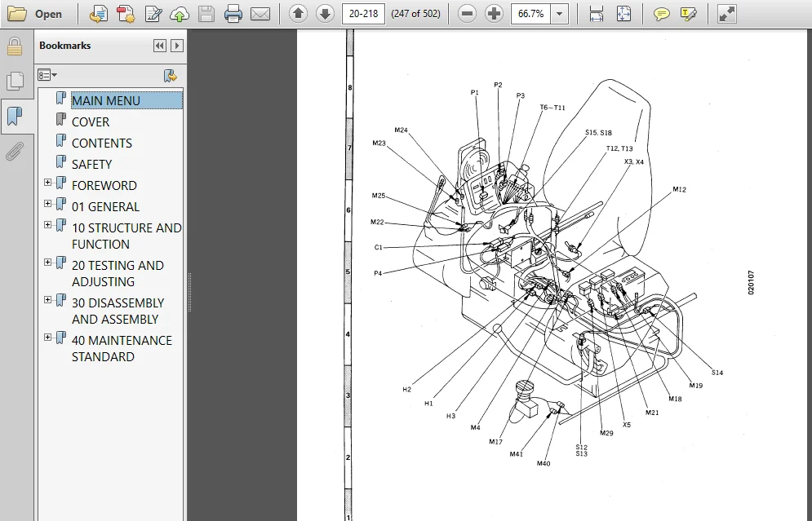Switch to read mode expand icon
Viewport: 812px width, 521px height.
[x=726, y=14]
